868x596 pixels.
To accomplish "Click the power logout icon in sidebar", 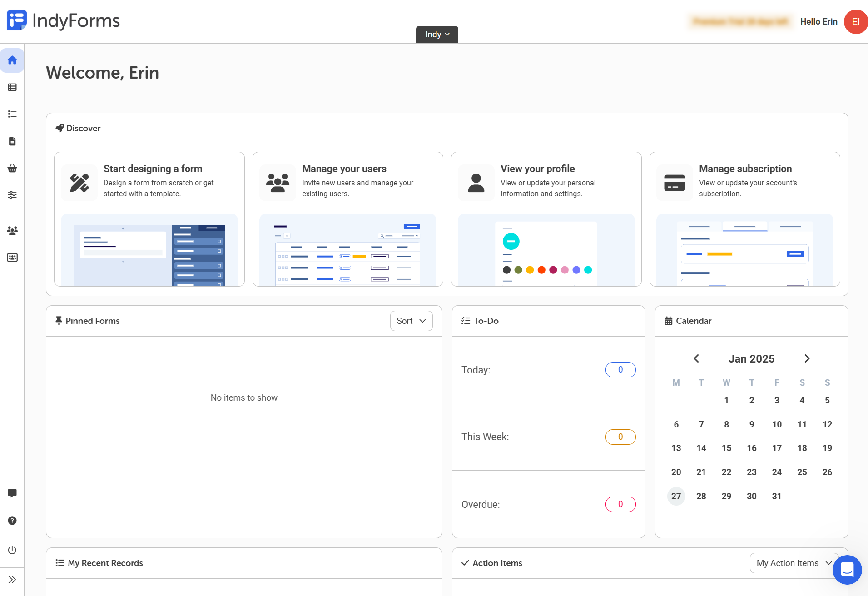I will tap(12, 550).
